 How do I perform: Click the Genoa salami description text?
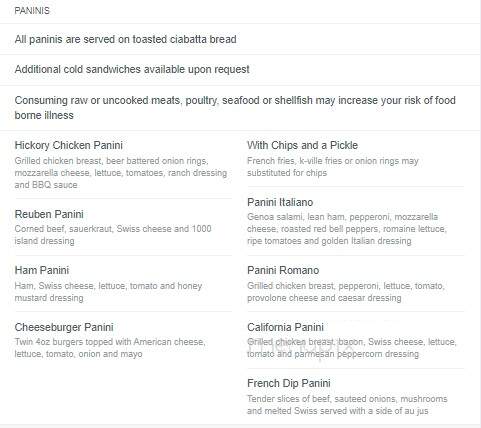tap(347, 229)
